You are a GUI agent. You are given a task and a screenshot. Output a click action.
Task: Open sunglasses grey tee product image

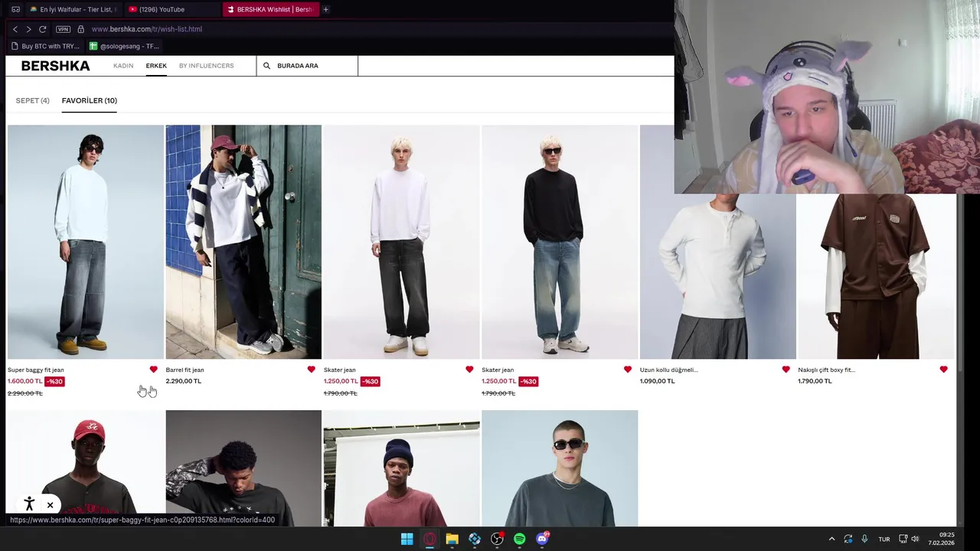pos(560,468)
